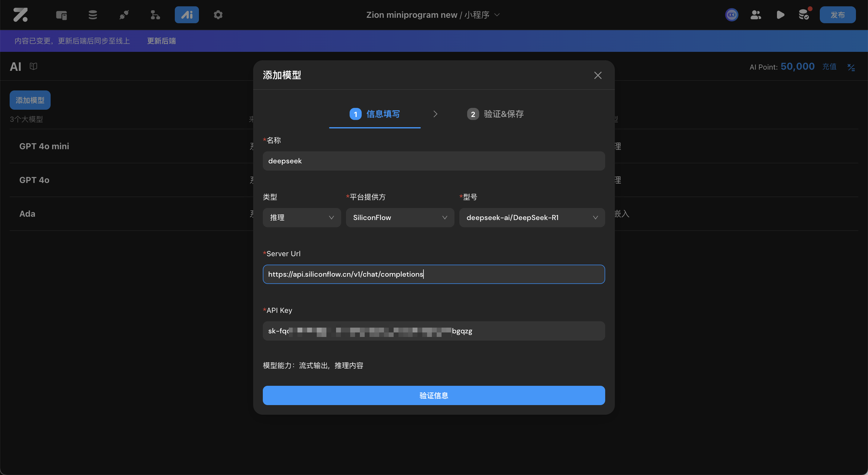
Task: Open the collaborators people icon
Action: tap(756, 15)
